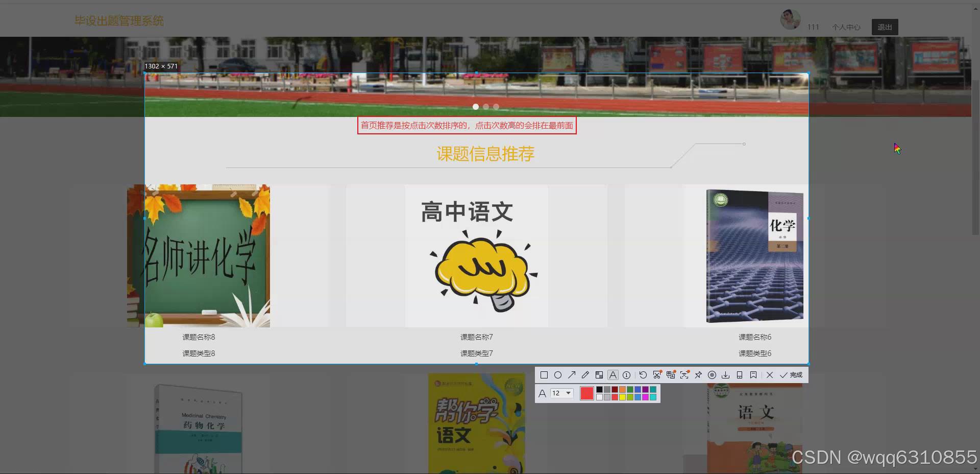Select the rectangle drawing tool

pos(544,375)
